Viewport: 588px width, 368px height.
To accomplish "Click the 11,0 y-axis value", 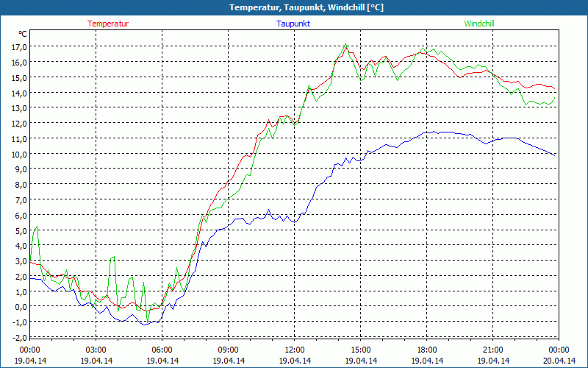I will pos(20,139).
